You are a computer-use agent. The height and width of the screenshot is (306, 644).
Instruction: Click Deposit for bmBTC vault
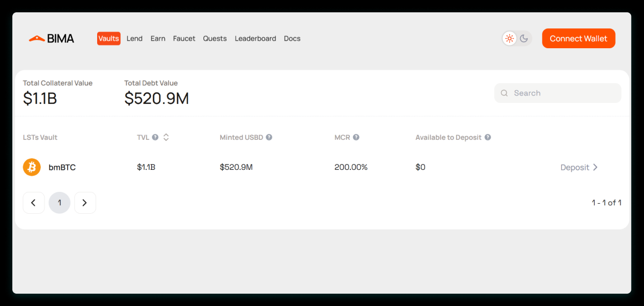point(579,167)
